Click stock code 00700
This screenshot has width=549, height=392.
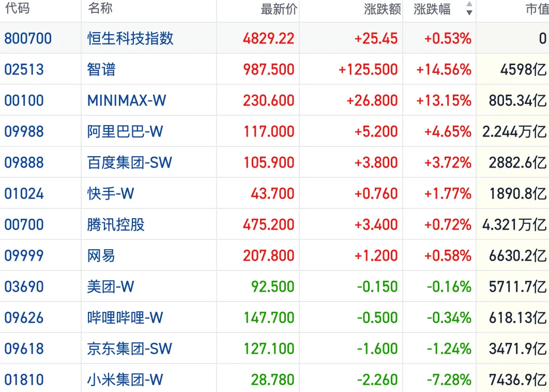point(24,224)
